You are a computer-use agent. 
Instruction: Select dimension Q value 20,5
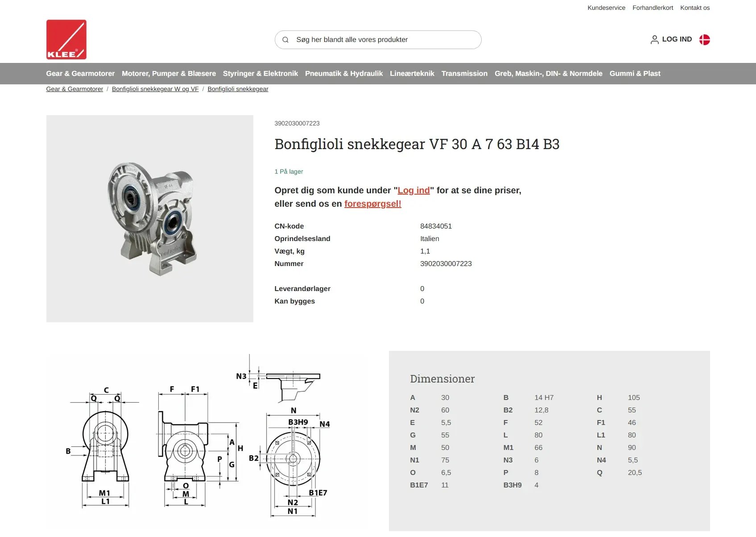tap(635, 473)
